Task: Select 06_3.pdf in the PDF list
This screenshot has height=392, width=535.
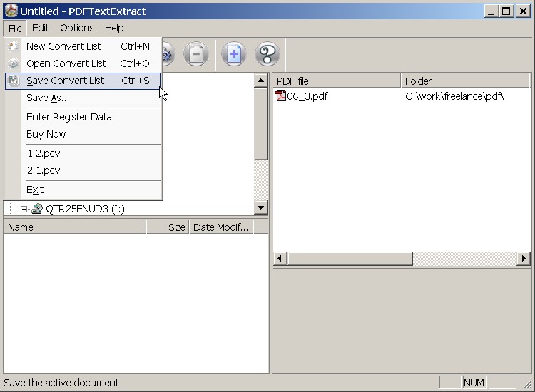Action: (307, 96)
